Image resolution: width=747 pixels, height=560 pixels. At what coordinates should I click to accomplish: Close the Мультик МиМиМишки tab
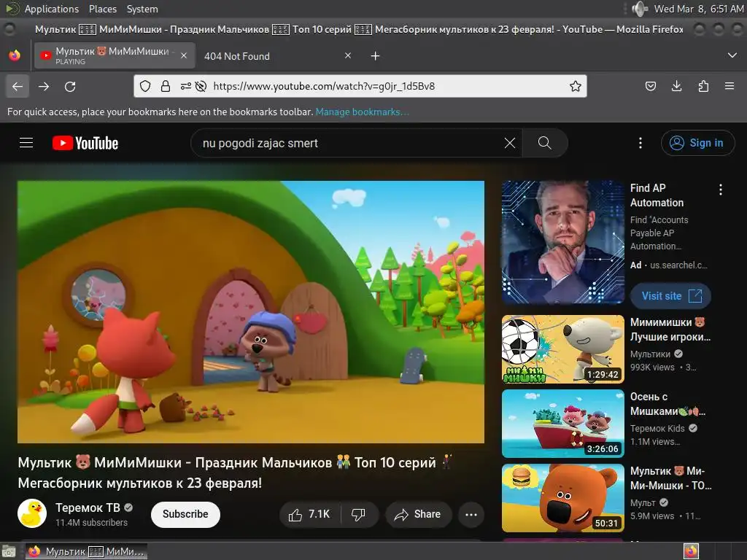pyautogui.click(x=184, y=55)
